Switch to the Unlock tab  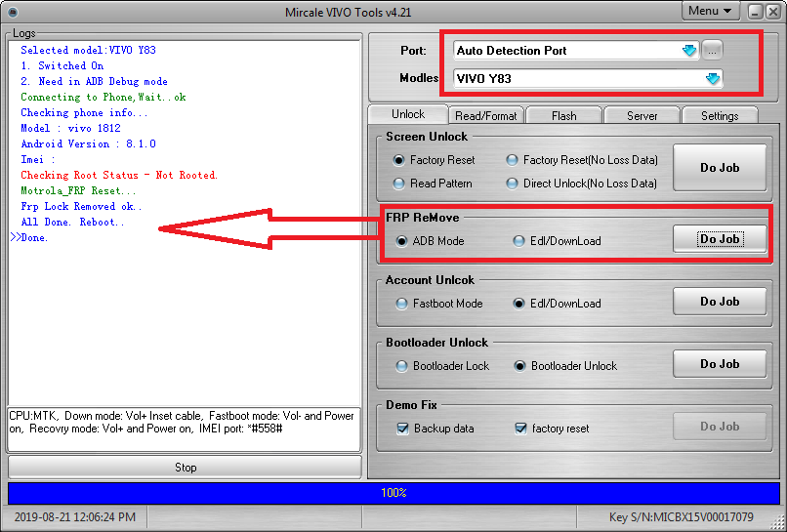coord(408,114)
